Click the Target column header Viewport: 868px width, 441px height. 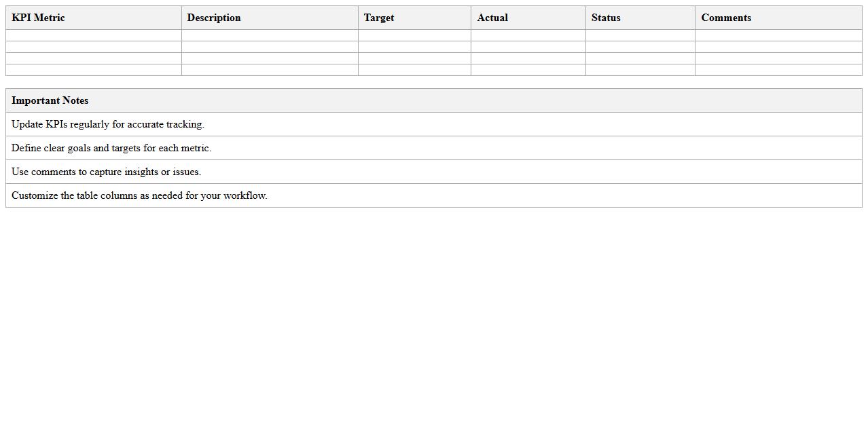click(x=378, y=18)
